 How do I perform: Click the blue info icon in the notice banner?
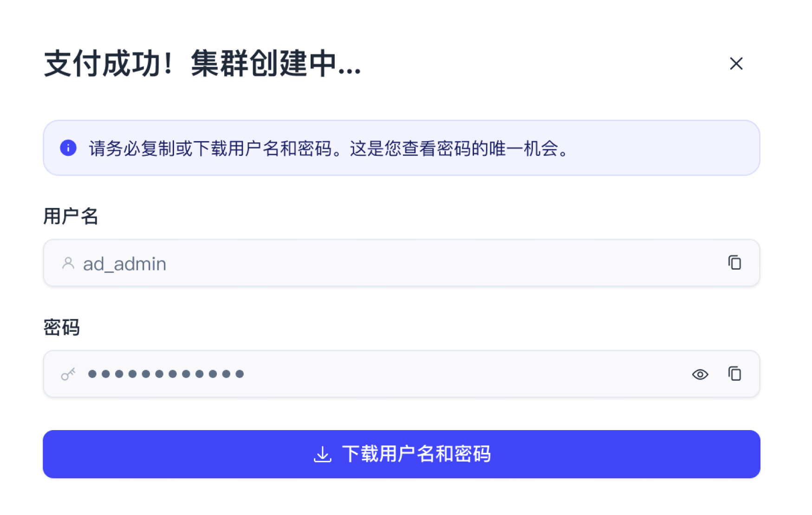(68, 148)
